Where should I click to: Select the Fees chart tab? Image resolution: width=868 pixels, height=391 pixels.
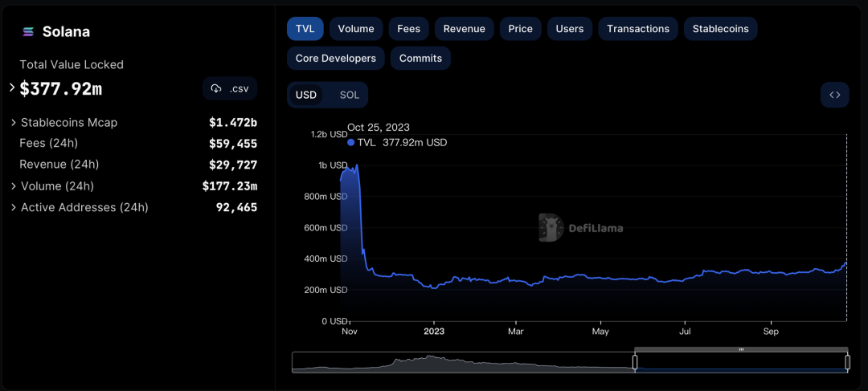pos(408,29)
